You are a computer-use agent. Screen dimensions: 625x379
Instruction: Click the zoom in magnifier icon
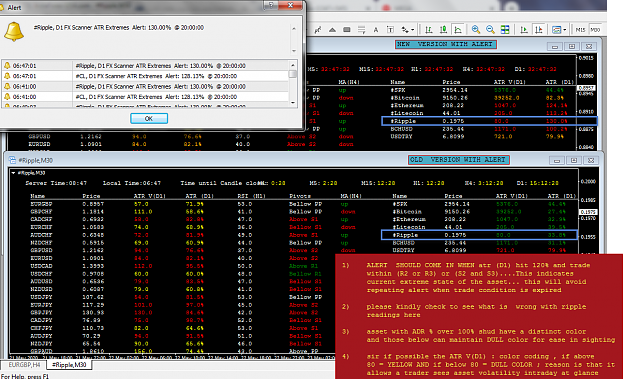point(476,30)
